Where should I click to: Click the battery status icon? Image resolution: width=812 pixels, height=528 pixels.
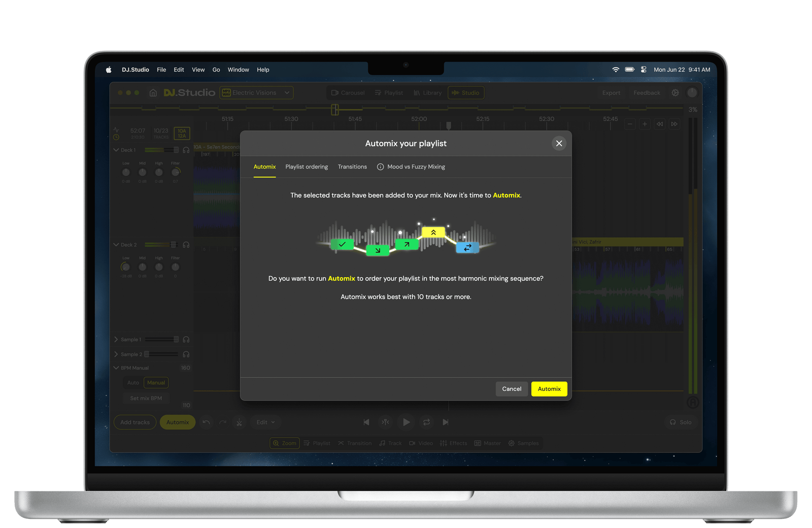coord(630,70)
